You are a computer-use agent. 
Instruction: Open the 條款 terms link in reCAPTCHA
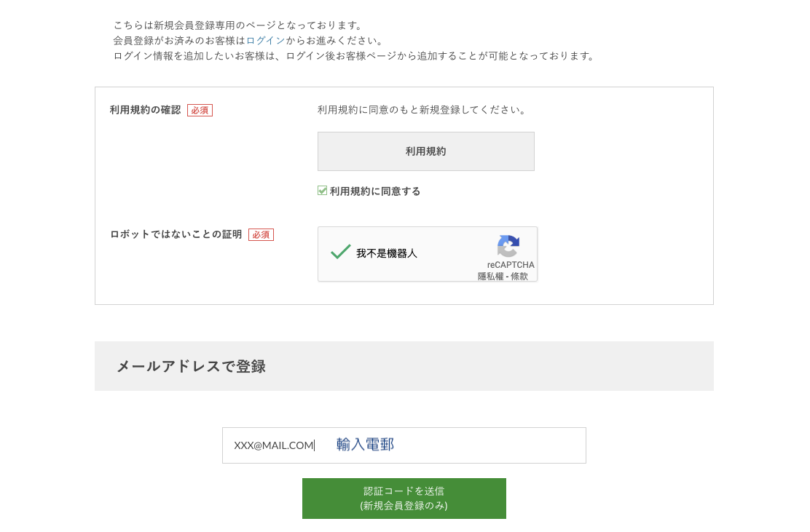point(519,277)
